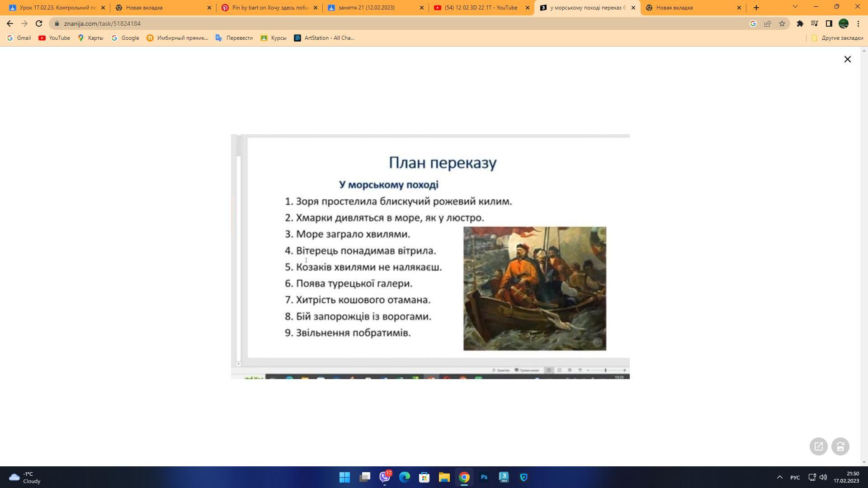The height and width of the screenshot is (488, 868).
Task: Toggle the browser side panel
Action: (829, 23)
